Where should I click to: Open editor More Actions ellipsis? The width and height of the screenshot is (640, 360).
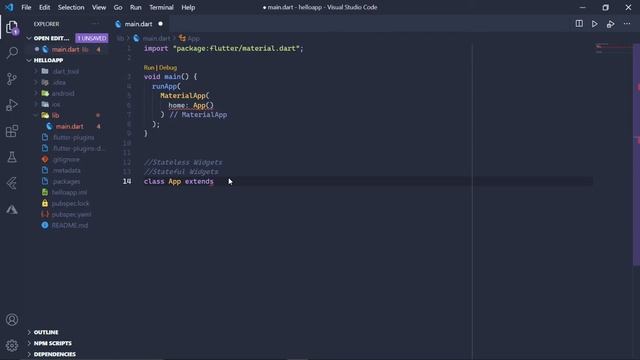click(x=627, y=24)
